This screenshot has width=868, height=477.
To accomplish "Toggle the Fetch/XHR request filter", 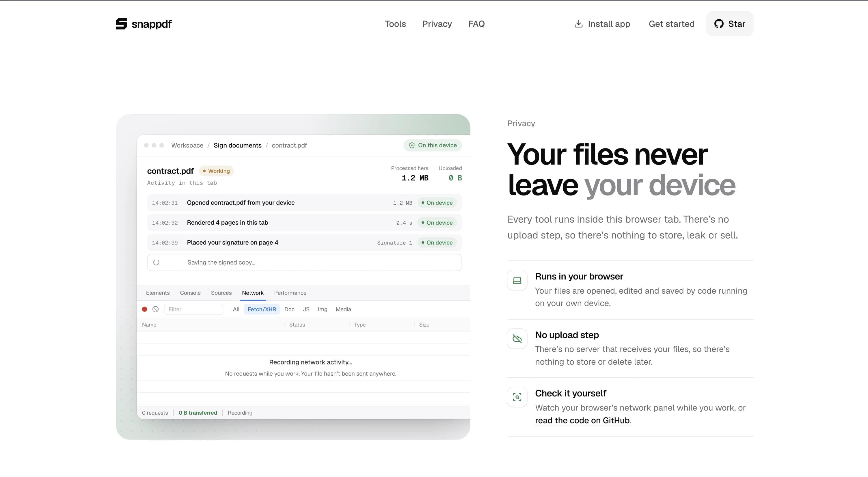I will point(262,309).
